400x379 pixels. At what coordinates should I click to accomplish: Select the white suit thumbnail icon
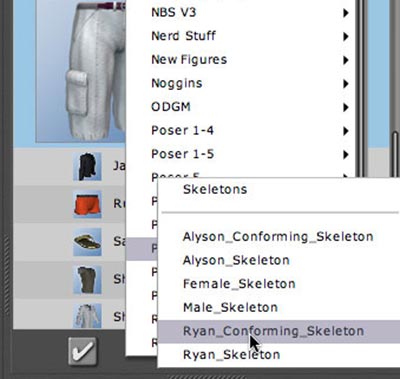[87, 316]
